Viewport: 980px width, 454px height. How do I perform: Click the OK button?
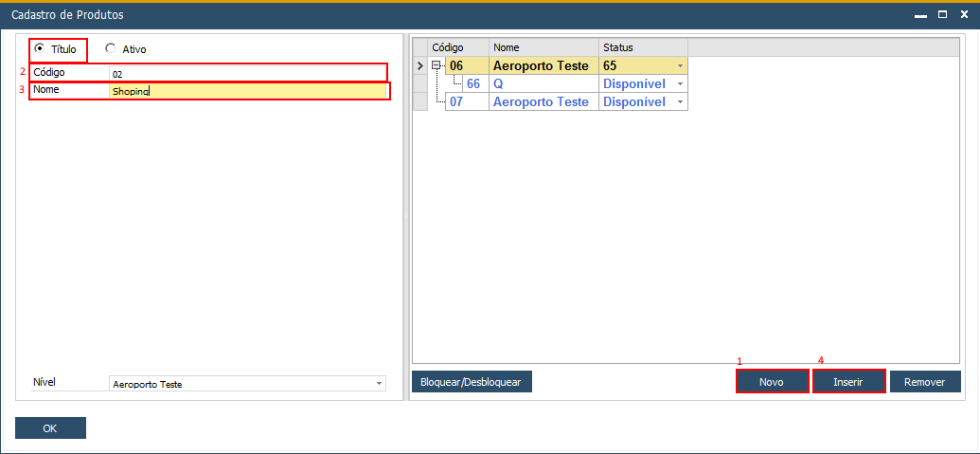coord(50,428)
